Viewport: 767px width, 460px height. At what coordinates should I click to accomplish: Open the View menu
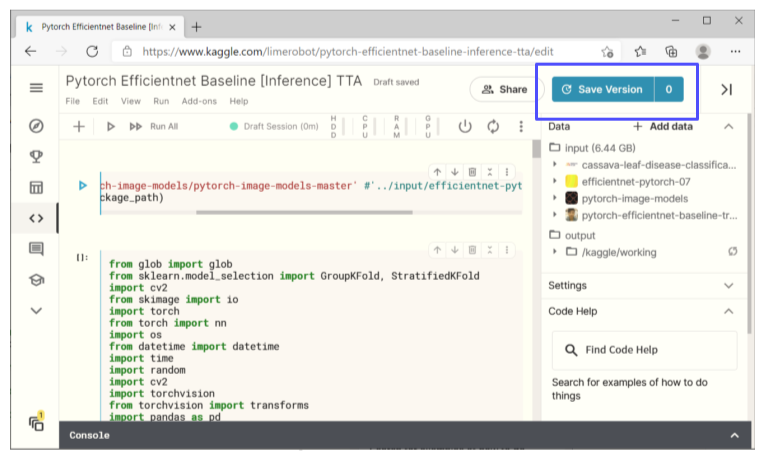pos(131,101)
